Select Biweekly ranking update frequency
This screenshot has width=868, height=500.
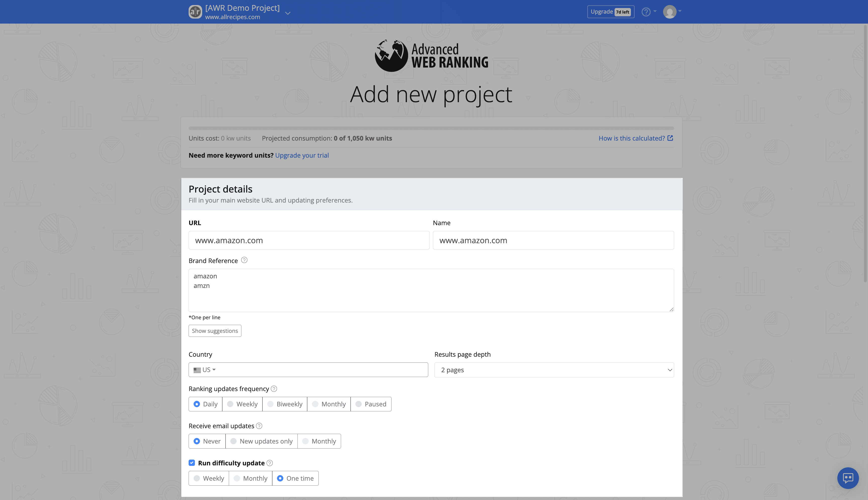pyautogui.click(x=285, y=404)
